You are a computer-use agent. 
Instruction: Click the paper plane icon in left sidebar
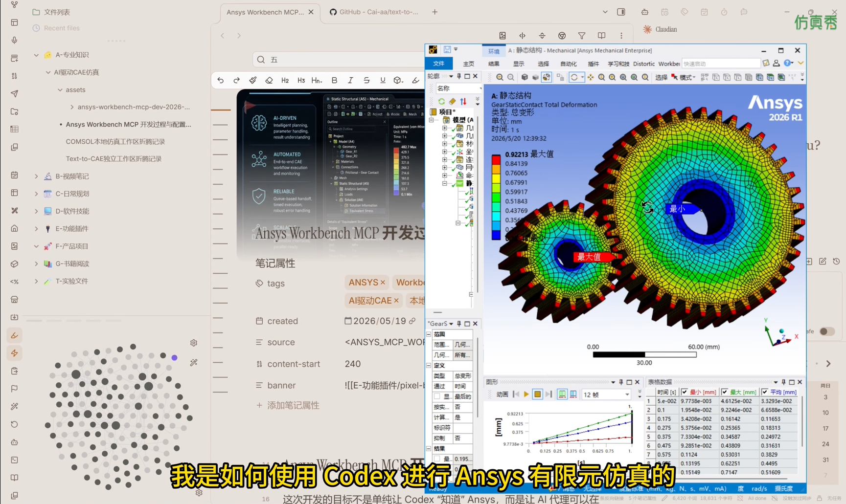tap(15, 93)
